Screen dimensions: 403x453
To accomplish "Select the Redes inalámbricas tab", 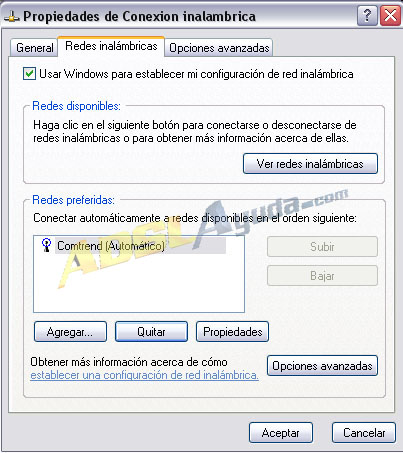I will [x=111, y=46].
